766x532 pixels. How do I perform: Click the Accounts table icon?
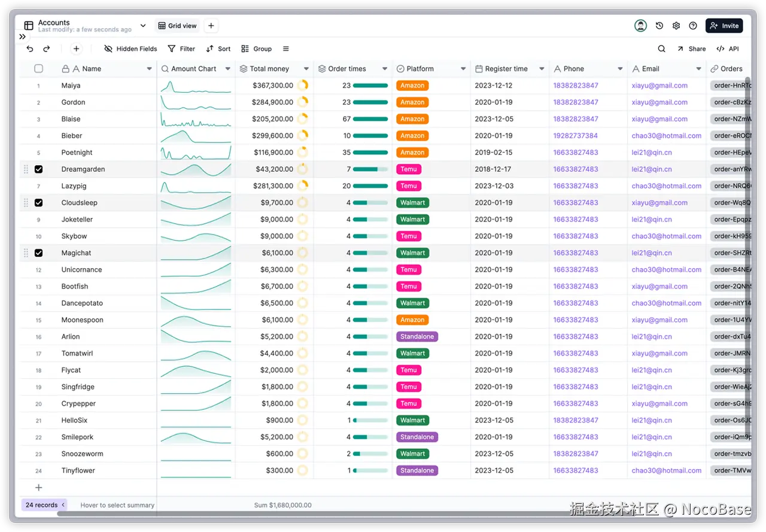[28, 26]
